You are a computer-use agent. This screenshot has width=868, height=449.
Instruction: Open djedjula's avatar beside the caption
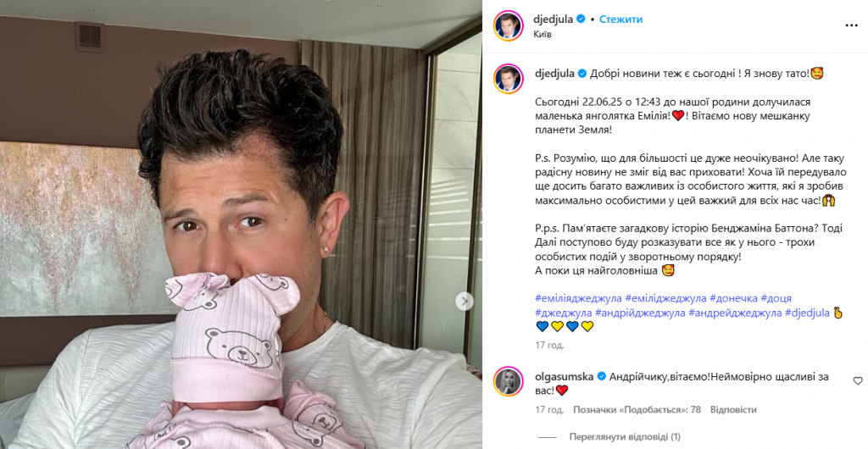[x=509, y=79]
